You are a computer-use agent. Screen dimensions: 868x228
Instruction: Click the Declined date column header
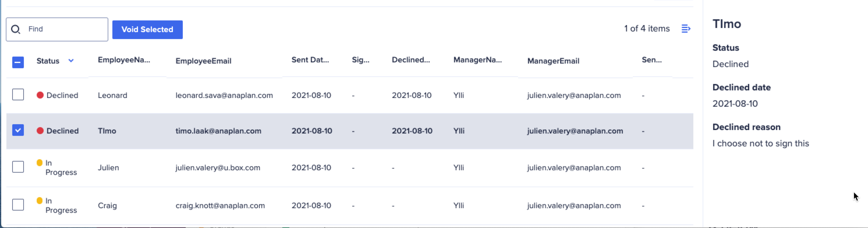pyautogui.click(x=410, y=60)
